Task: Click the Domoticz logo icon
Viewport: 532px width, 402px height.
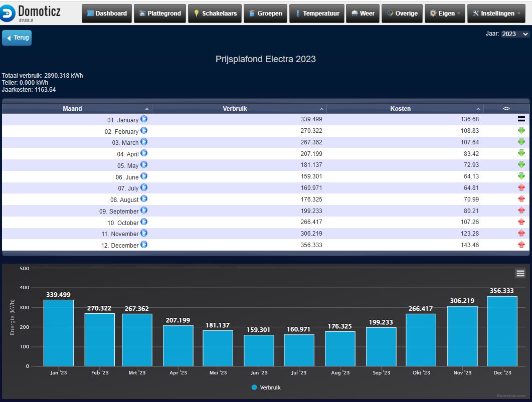Action: (8, 13)
